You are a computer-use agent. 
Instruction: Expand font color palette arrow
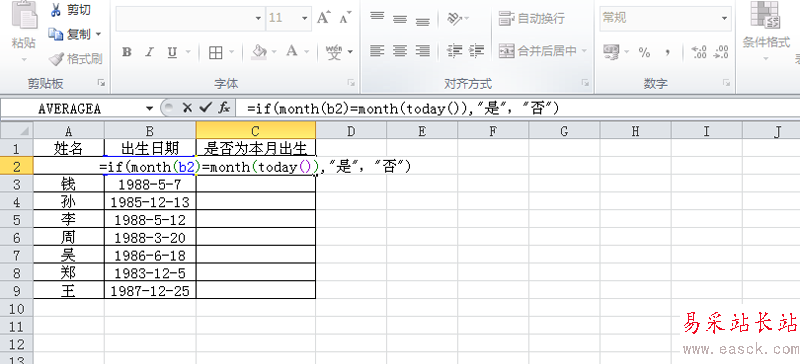(307, 52)
